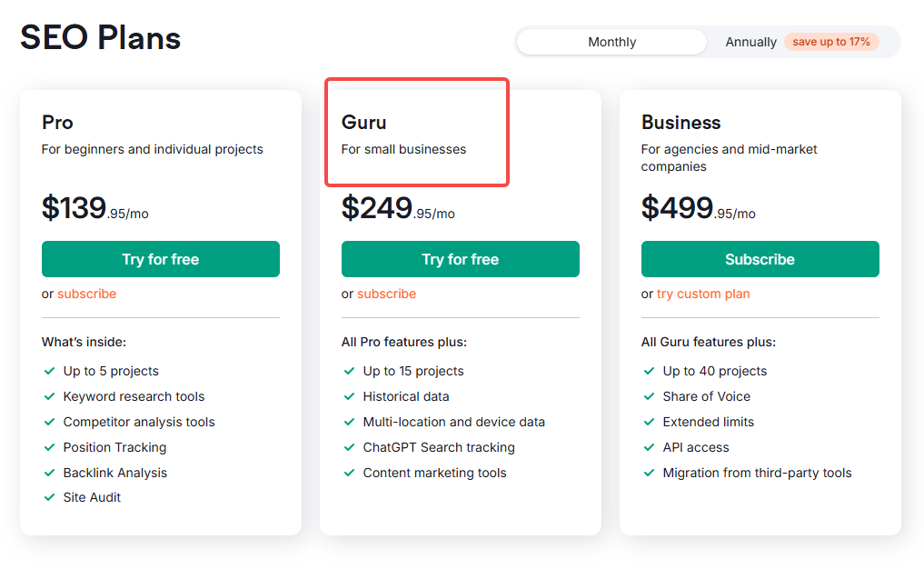Click the checkmark beside ChatGPT Search tracking
This screenshot has height=569, width=924.
(x=349, y=447)
